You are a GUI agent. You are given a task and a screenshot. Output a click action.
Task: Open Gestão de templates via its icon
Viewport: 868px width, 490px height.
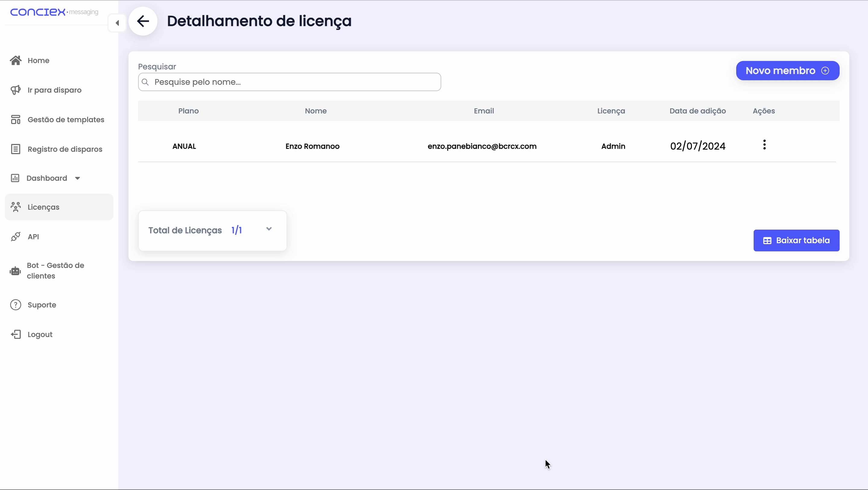click(15, 119)
